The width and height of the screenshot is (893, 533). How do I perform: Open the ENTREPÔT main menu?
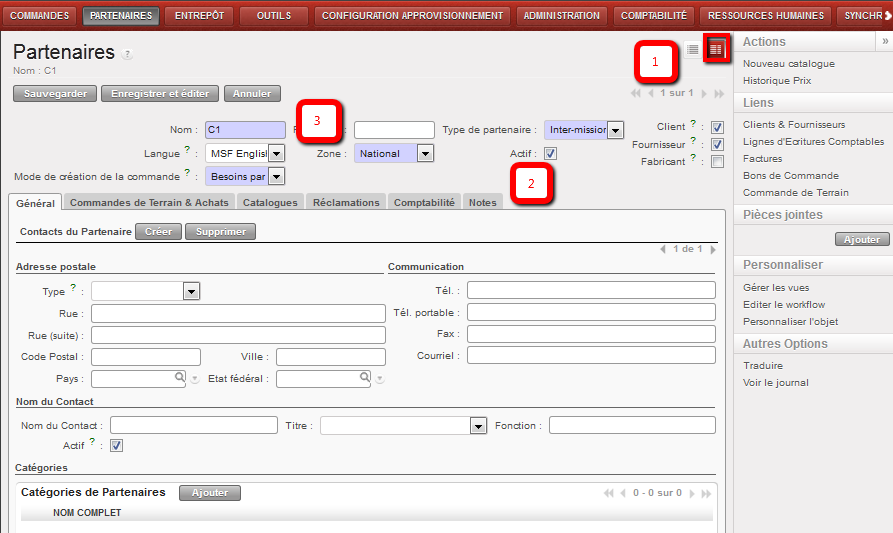tap(197, 16)
